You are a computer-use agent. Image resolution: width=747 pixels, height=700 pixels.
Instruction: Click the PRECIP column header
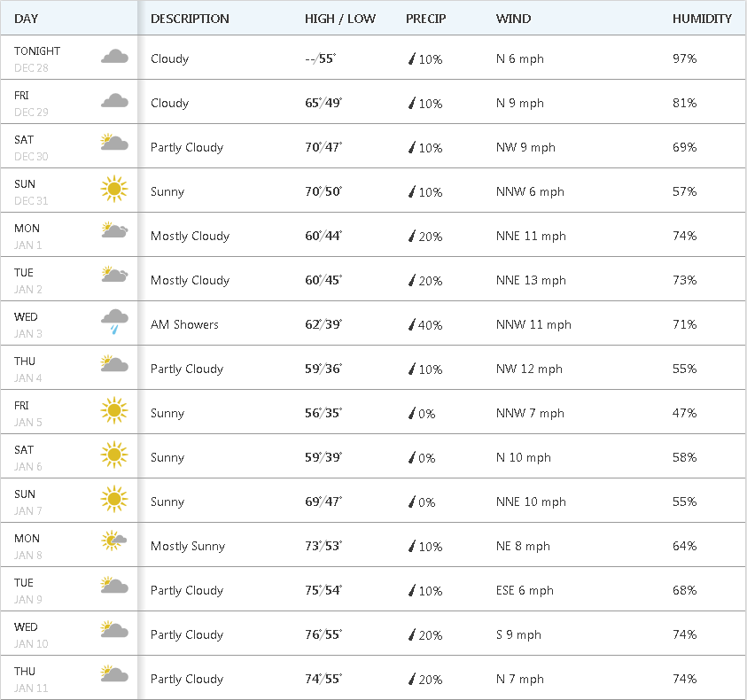tap(425, 19)
